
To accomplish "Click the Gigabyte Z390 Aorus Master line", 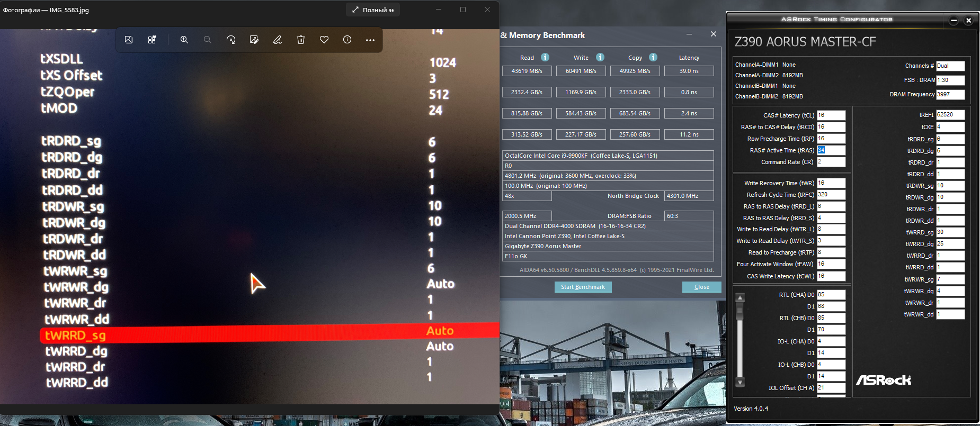I will click(608, 246).
